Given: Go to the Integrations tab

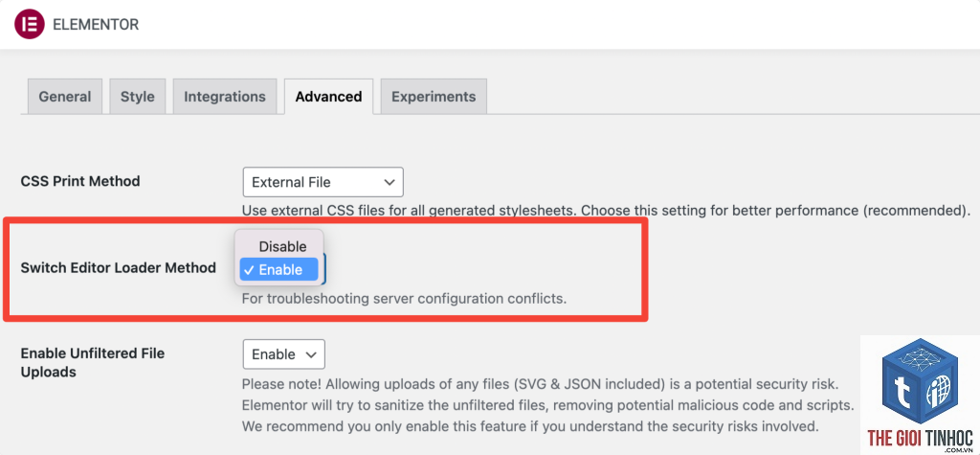Looking at the screenshot, I should [225, 97].
